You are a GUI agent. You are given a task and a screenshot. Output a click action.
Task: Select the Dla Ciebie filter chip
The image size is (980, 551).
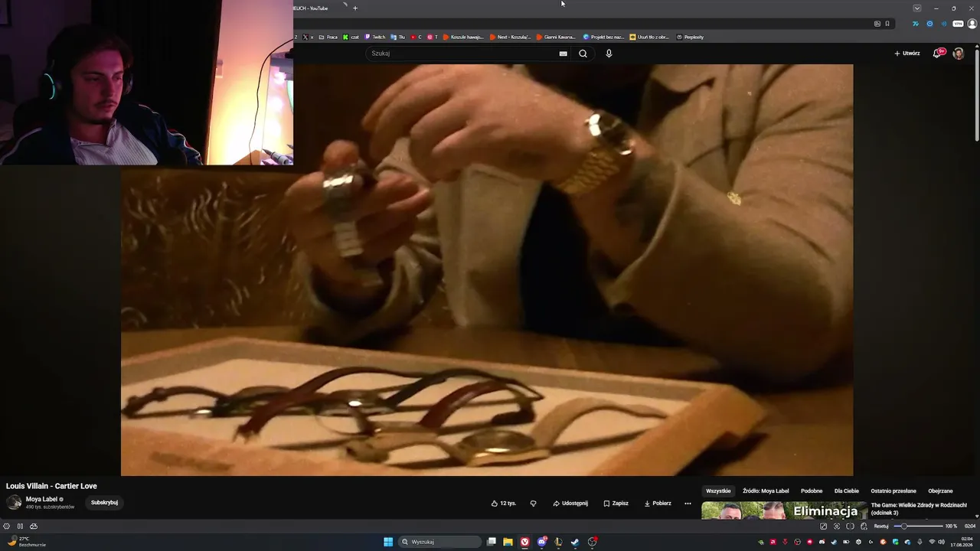(x=847, y=491)
